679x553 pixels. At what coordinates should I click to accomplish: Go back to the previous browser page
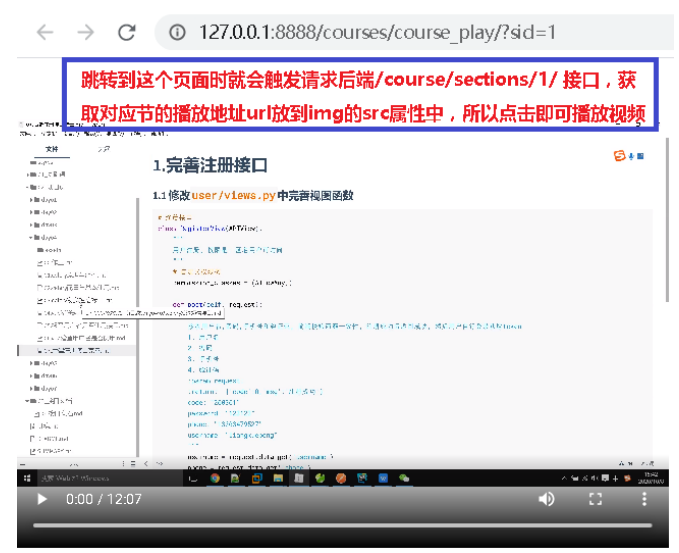point(45,32)
